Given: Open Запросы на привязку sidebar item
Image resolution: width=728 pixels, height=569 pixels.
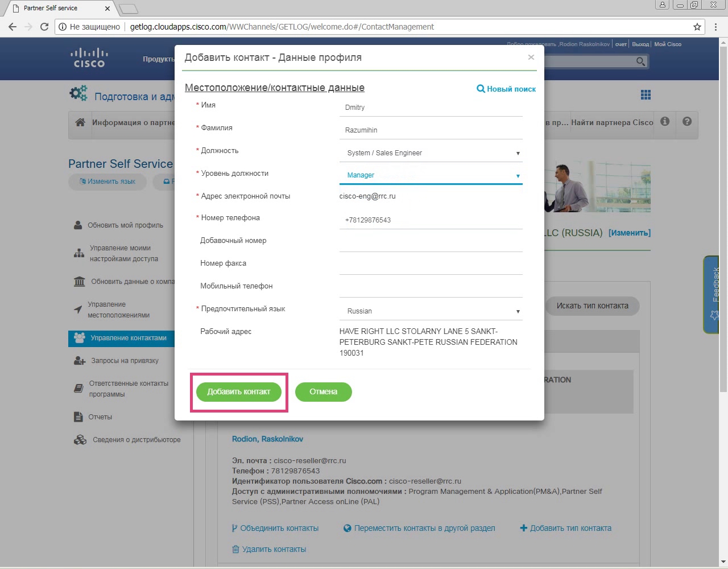Looking at the screenshot, I should pyautogui.click(x=125, y=361).
